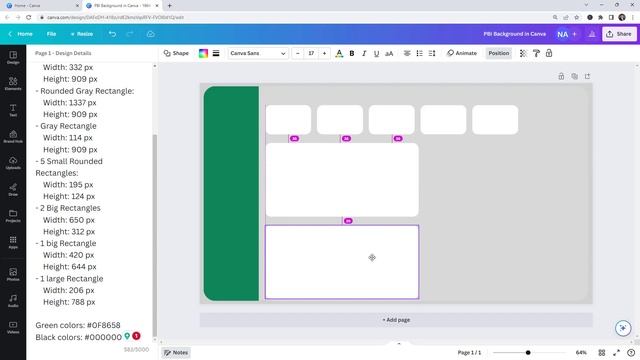The image size is (640, 360).
Task: Open the Shape options dropdown
Action: coord(176,53)
